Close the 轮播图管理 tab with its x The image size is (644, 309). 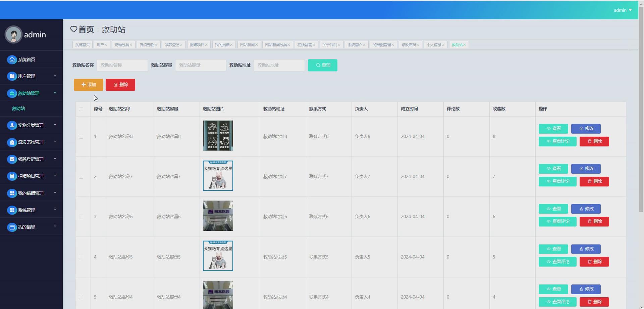point(393,45)
